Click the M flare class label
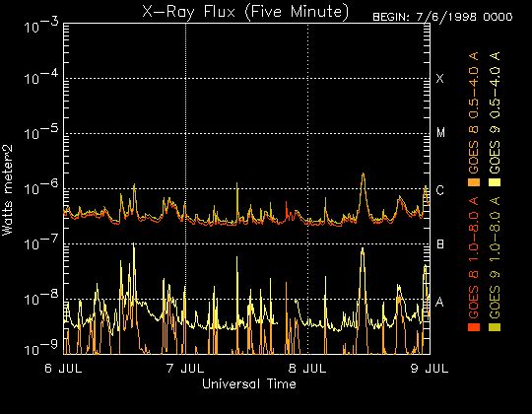The width and height of the screenshot is (532, 414). click(x=440, y=133)
